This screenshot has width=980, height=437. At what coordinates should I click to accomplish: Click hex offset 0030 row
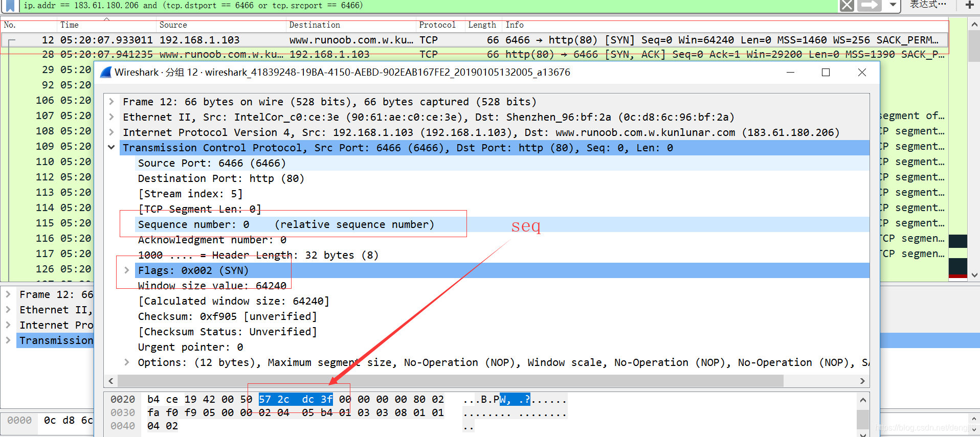[x=123, y=412]
